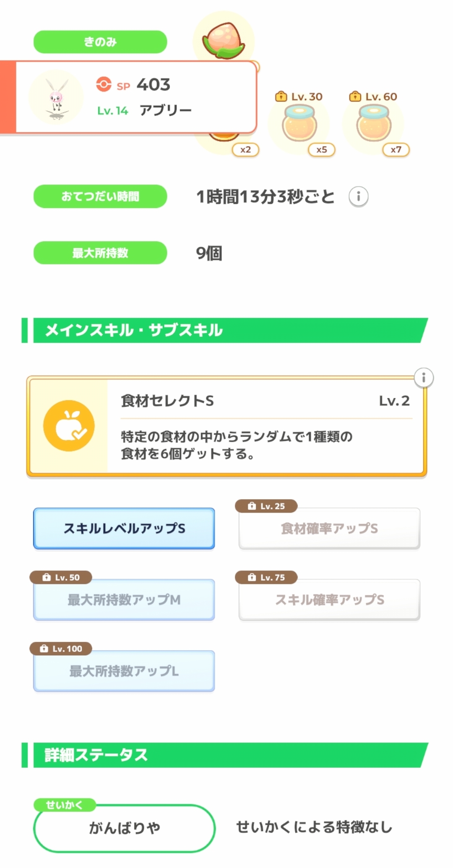Image resolution: width=453 pixels, height=868 pixels.
Task: Tap the 食材セレクトS apple skill icon
Action: click(x=69, y=426)
